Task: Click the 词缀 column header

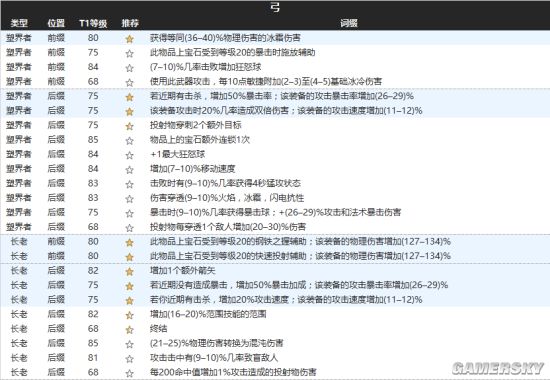Action: click(349, 23)
